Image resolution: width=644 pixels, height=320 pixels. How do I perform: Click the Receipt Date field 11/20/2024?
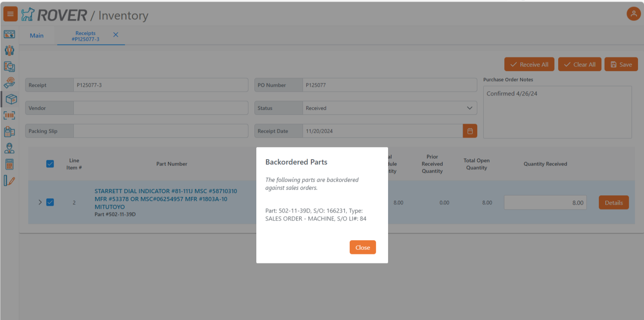[x=382, y=131]
